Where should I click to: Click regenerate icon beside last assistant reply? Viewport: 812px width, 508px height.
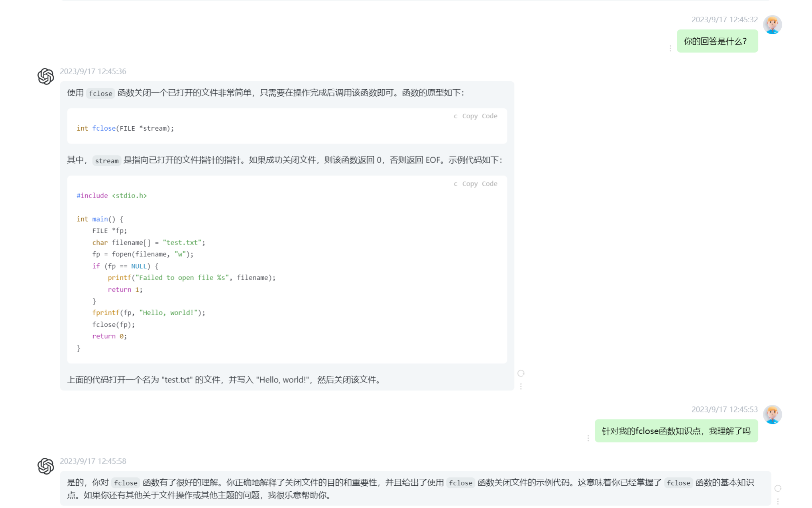[x=777, y=488]
